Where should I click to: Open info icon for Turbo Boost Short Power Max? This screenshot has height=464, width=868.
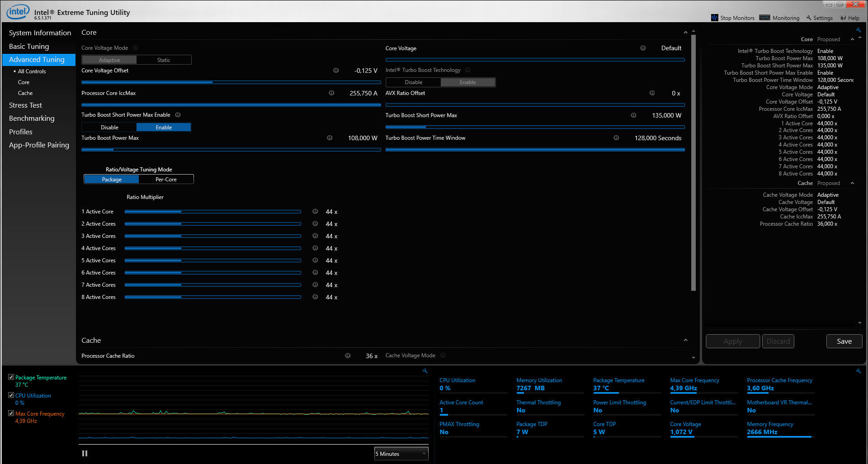click(x=633, y=115)
